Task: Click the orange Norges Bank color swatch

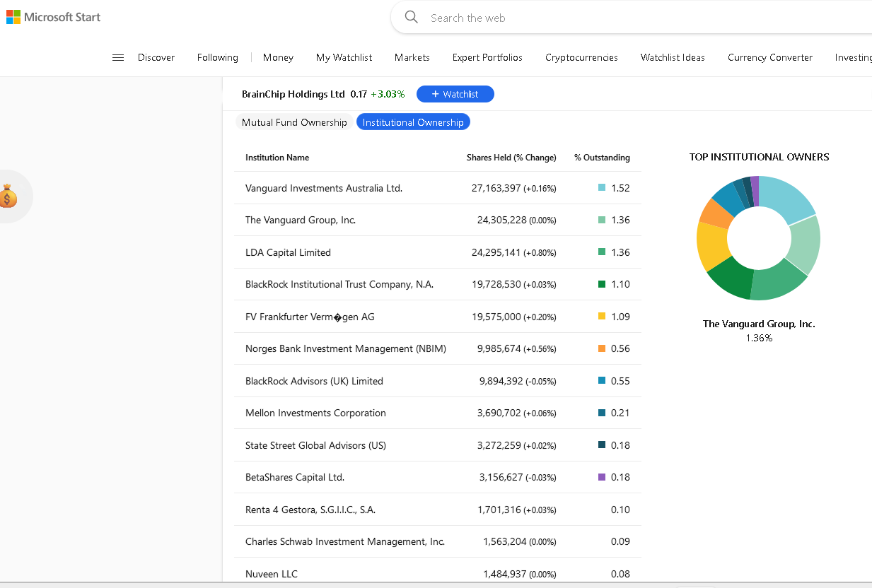Action: click(x=602, y=348)
